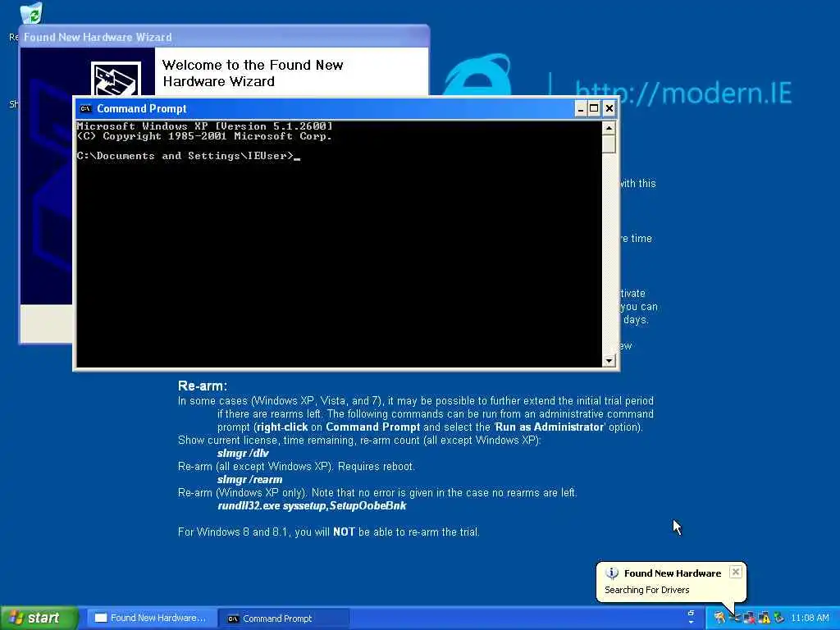Click inside the Command Prompt console area

pos(339,244)
